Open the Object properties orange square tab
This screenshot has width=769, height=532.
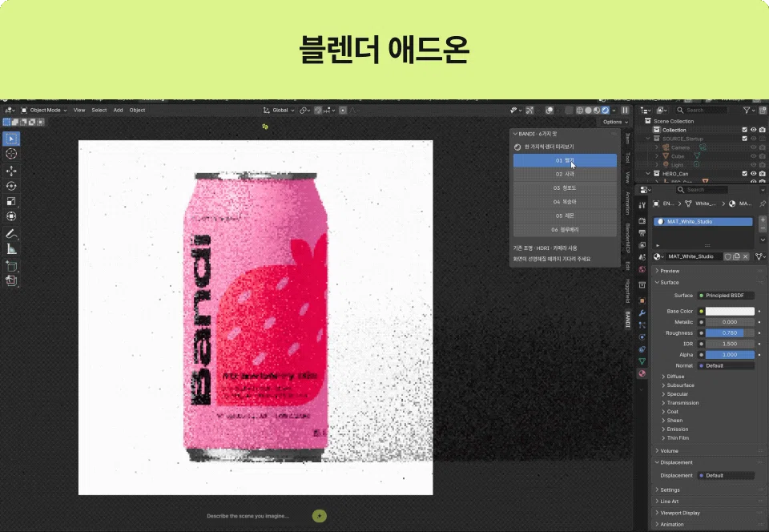(x=642, y=300)
